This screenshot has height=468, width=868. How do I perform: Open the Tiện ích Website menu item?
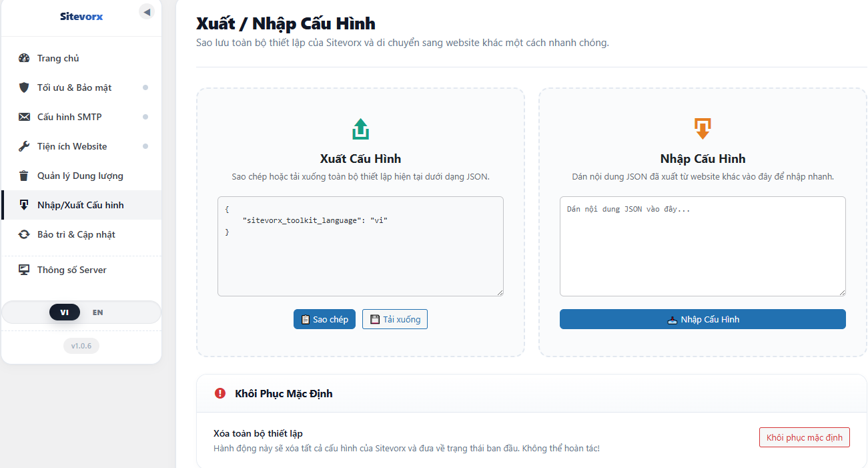coord(81,146)
